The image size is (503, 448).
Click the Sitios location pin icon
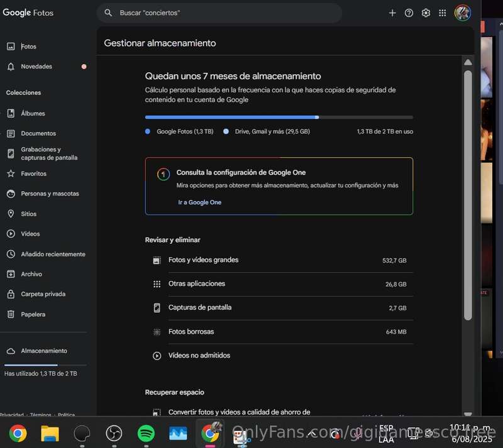(x=11, y=214)
